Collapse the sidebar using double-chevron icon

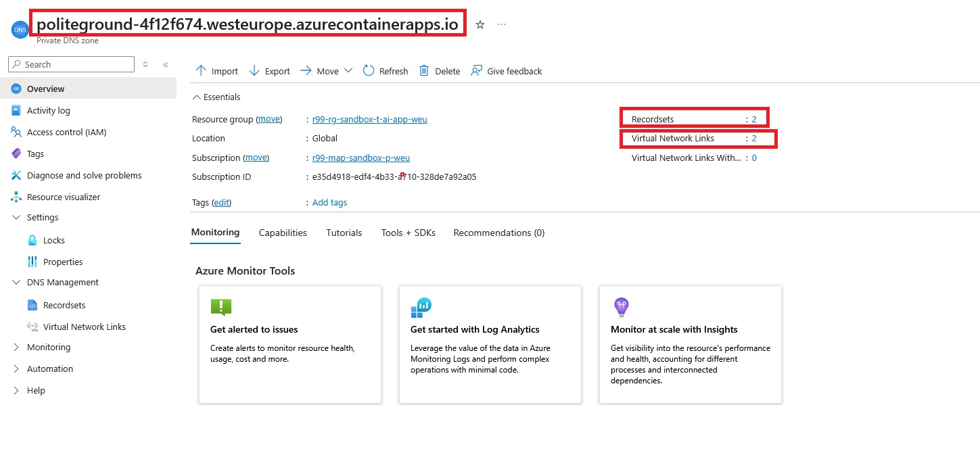pyautogui.click(x=166, y=64)
